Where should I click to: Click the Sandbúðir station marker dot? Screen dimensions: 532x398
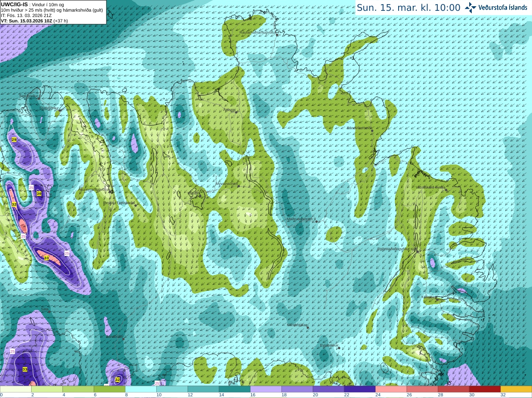[123, 339]
